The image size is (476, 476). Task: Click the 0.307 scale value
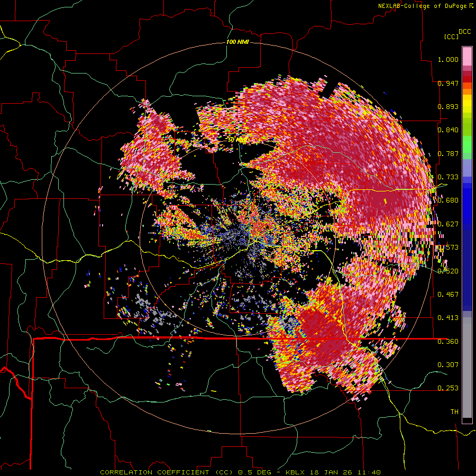point(448,364)
